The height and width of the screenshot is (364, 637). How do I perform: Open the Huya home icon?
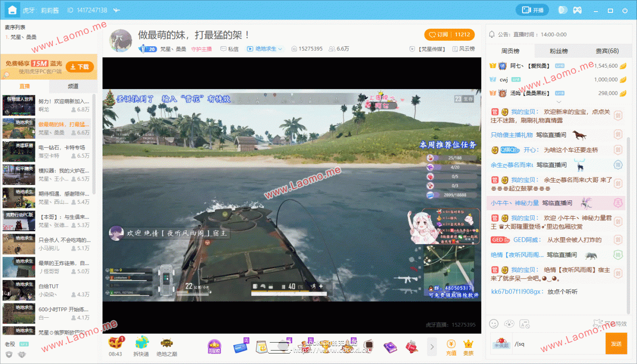coord(10,10)
